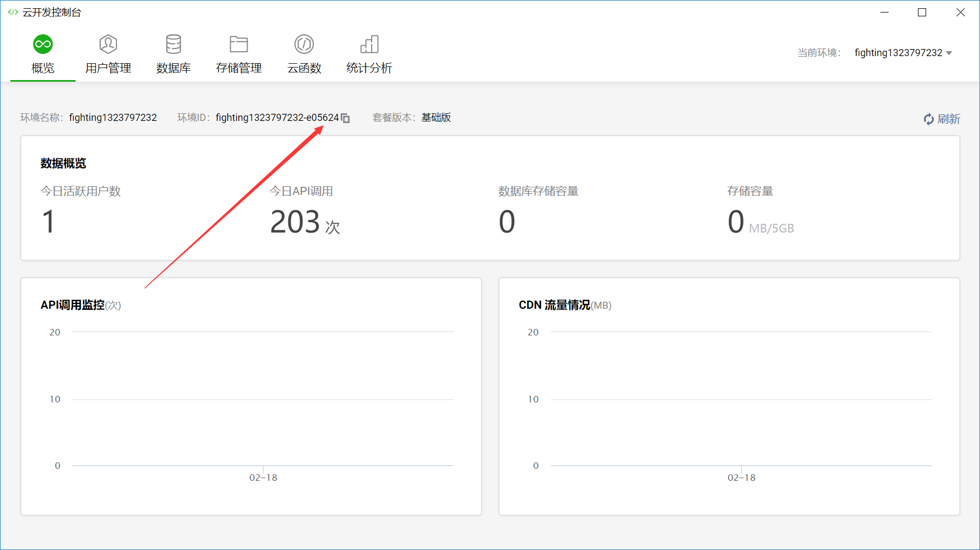Screen dimensions: 980x550
Task: Click the 云函数 cloud function icon
Action: tap(304, 44)
